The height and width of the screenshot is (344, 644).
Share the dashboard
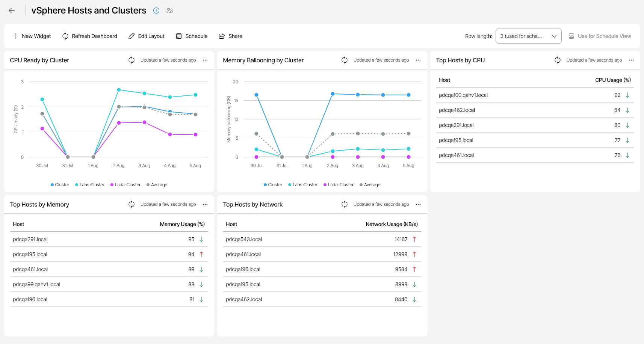point(231,36)
